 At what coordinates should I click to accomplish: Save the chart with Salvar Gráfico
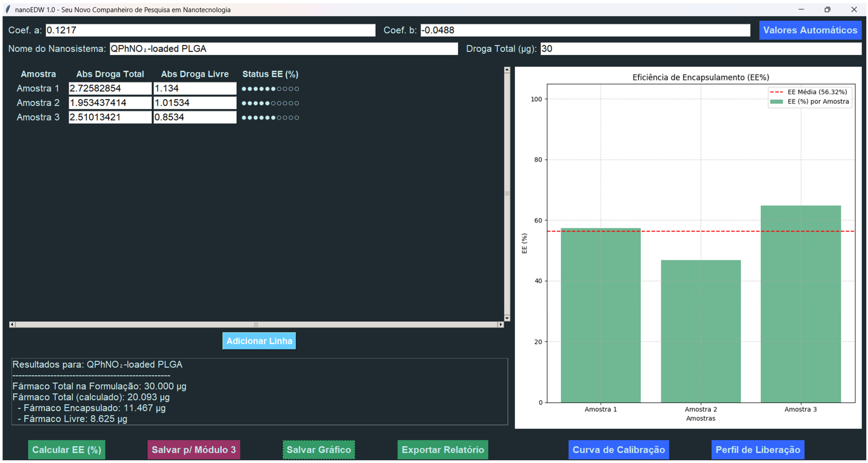318,450
